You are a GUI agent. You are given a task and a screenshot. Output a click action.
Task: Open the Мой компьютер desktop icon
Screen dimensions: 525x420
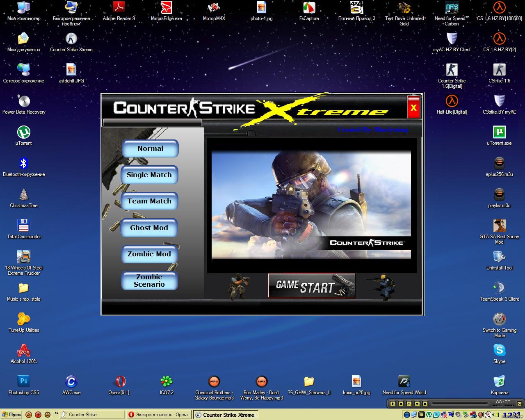pos(24,11)
